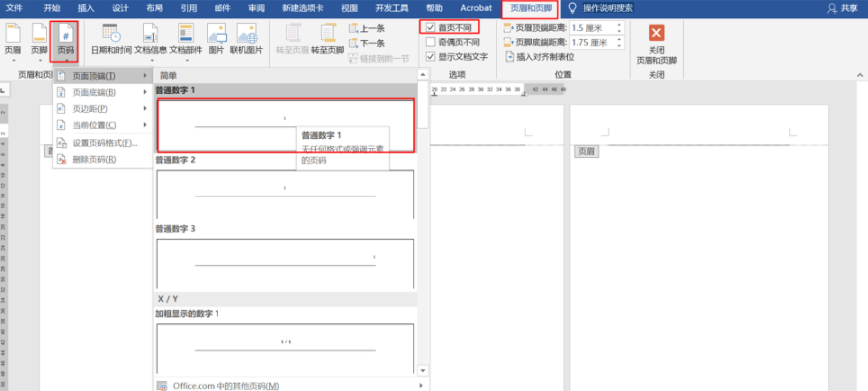
Task: Insert a 图片 picture into the header
Action: (x=217, y=39)
